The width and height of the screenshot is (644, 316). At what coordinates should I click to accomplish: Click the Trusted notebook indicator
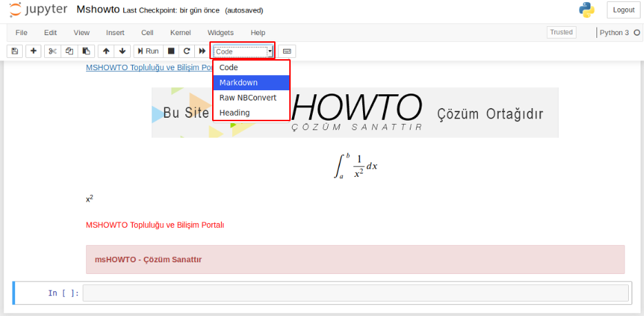click(561, 32)
